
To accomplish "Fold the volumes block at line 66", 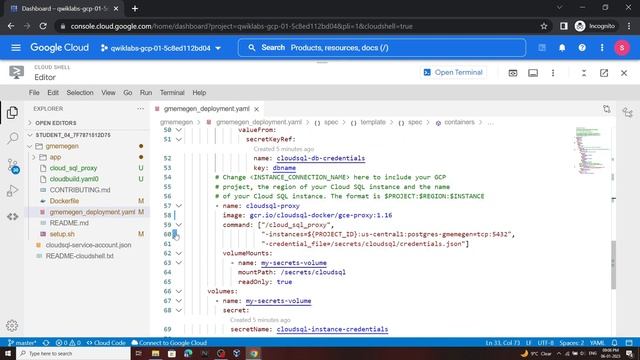I will 179,291.
